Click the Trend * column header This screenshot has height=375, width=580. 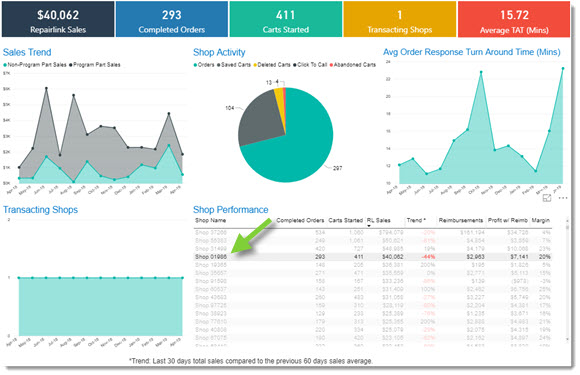(x=416, y=220)
